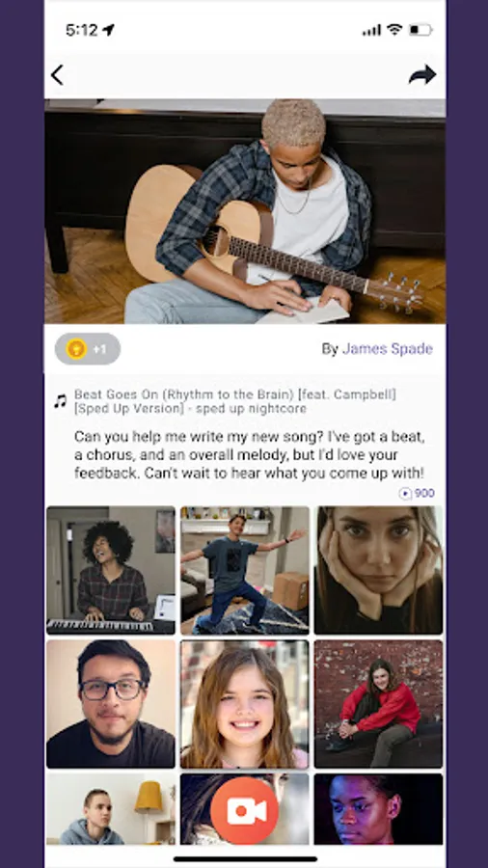Open the dancing boy response video

tap(245, 570)
